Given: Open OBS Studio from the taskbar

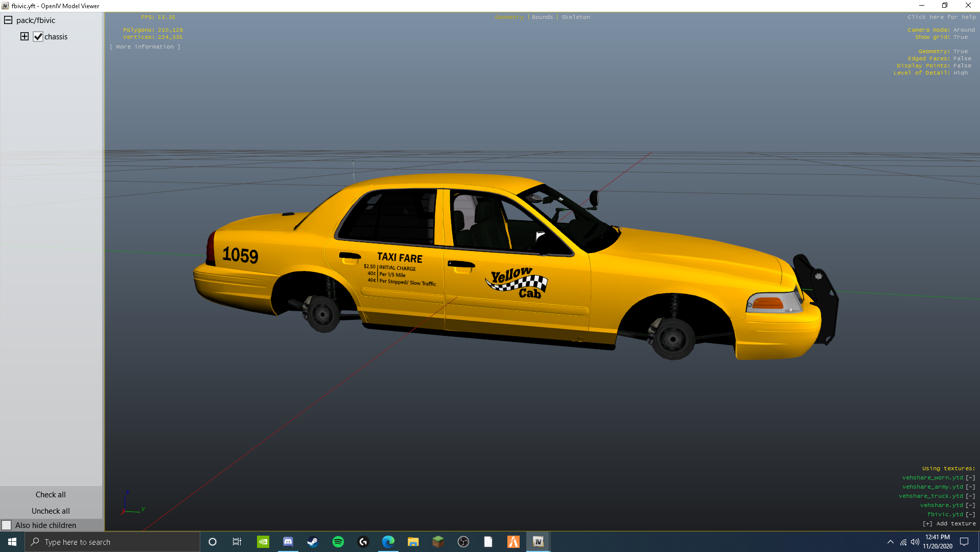Looking at the screenshot, I should pos(463,542).
